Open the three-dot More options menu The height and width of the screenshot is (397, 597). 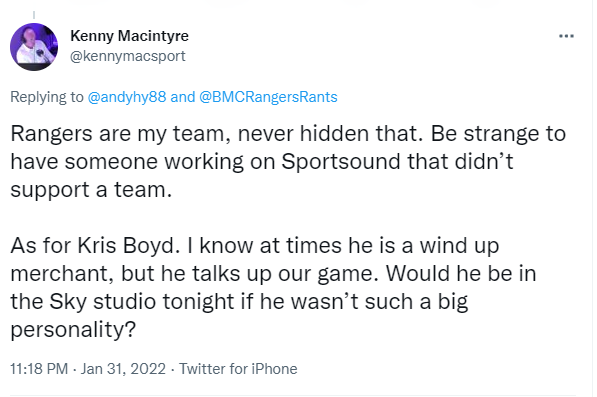[566, 36]
